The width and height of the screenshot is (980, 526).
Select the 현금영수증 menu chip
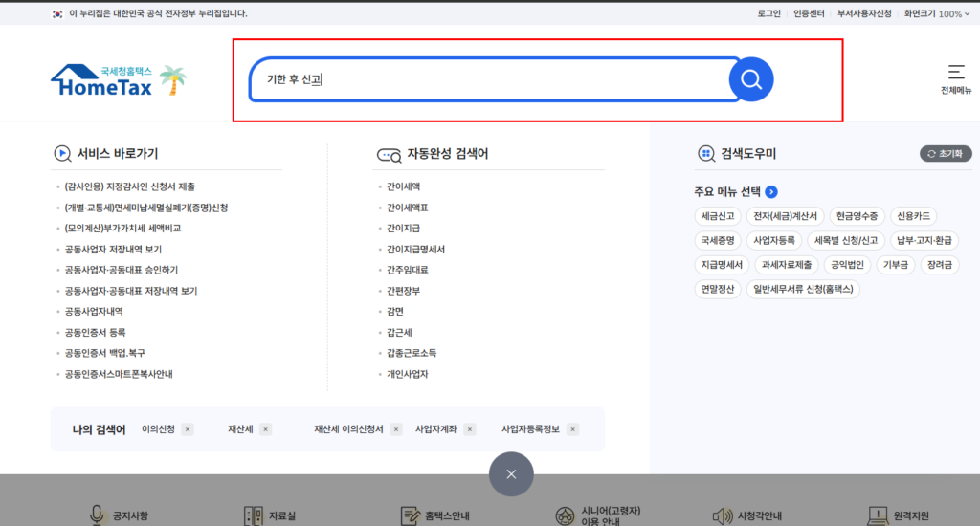click(x=857, y=216)
